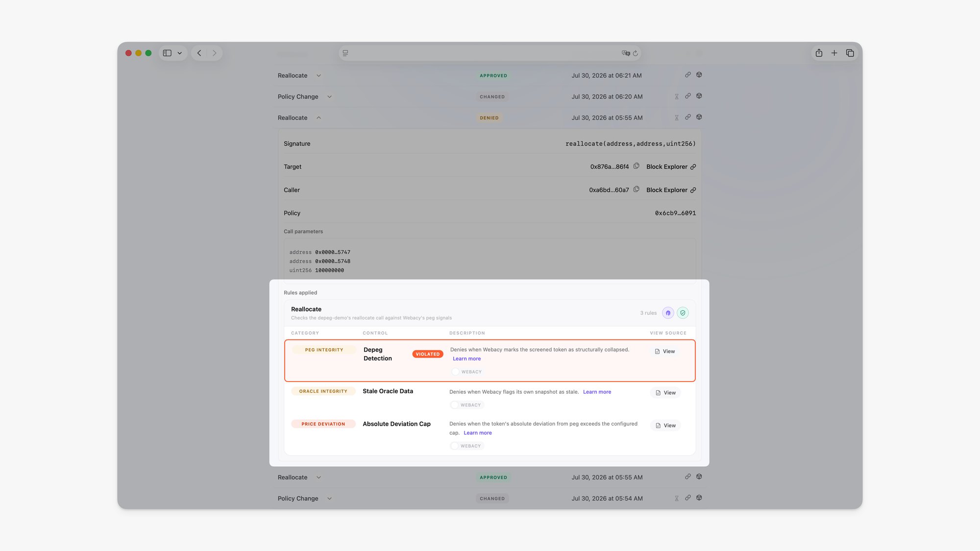This screenshot has height=551, width=980.
Task: Click the page reader icon in address bar
Action: [x=345, y=53]
